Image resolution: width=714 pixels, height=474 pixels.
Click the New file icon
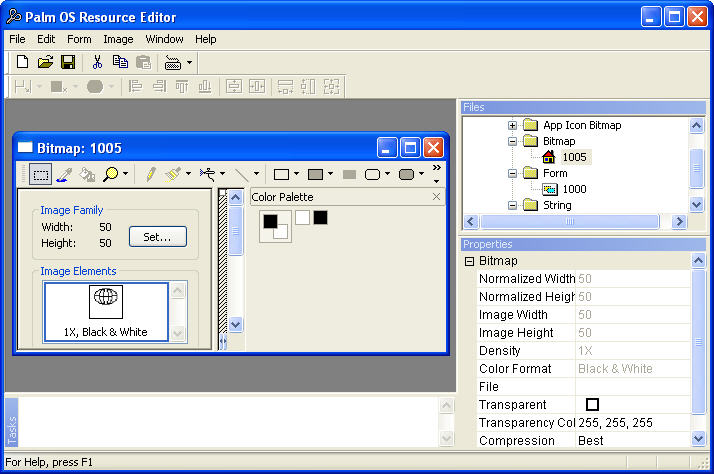click(22, 61)
